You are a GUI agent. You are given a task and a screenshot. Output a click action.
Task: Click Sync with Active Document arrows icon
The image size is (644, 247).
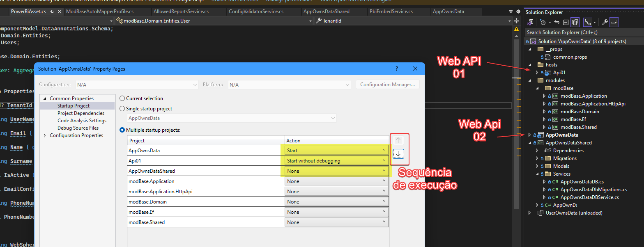tap(557, 22)
